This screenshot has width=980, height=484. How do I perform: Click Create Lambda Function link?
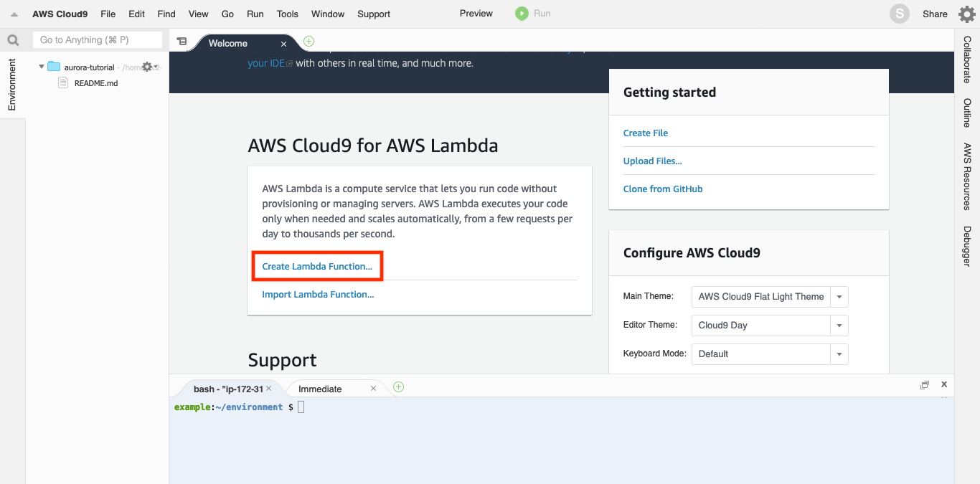point(317,265)
